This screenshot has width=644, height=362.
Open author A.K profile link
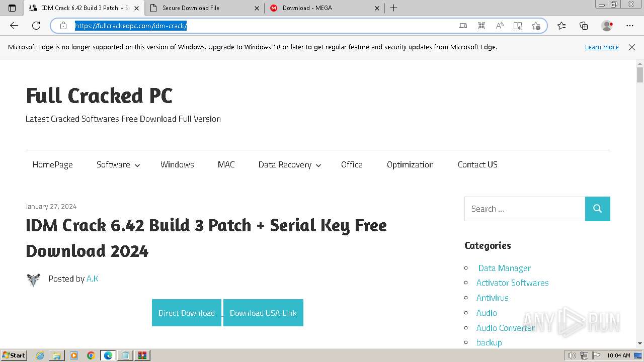tap(93, 279)
